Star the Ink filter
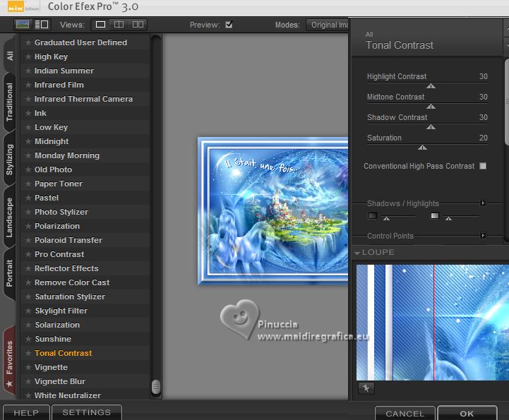509x420 pixels. (x=28, y=113)
